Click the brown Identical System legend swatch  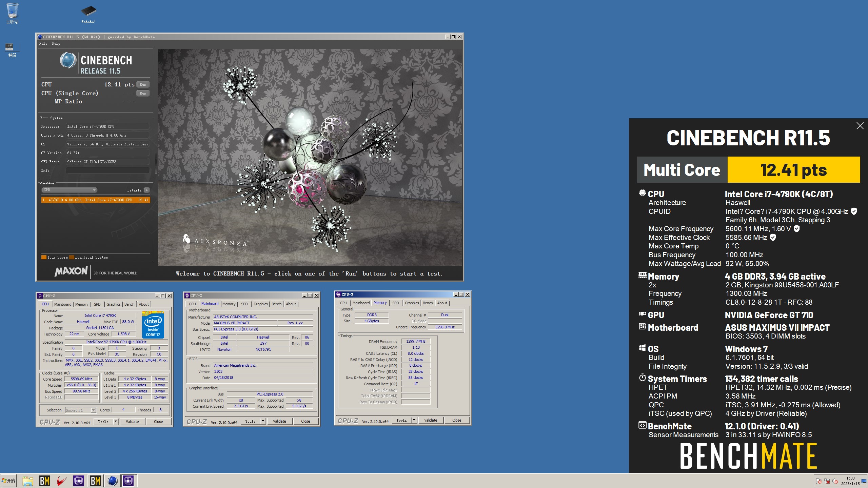tap(72, 257)
